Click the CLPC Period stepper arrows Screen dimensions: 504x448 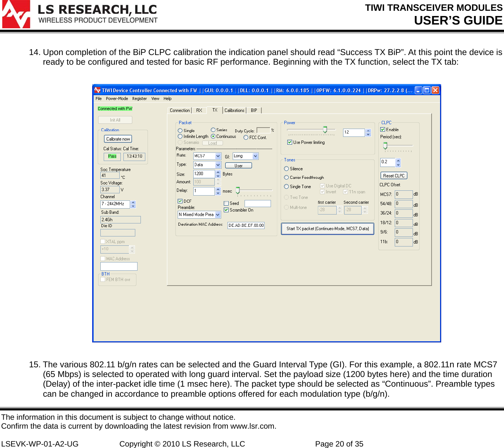point(398,163)
